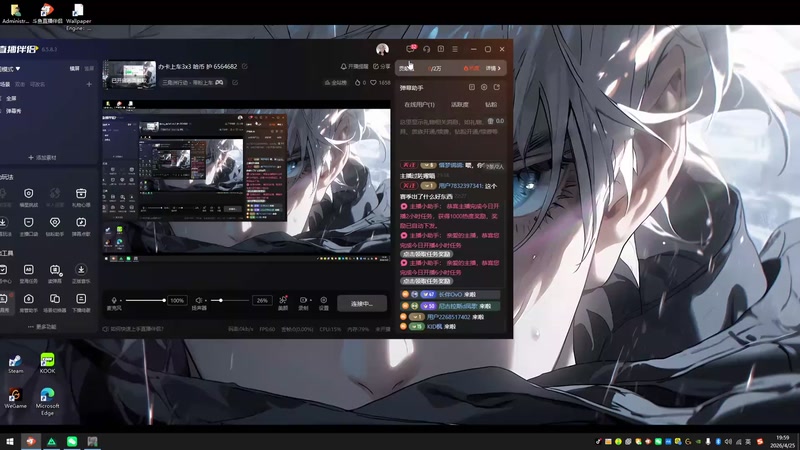The height and width of the screenshot is (450, 800).
Task: Open WeGame desktop shortcut
Action: coord(15,398)
